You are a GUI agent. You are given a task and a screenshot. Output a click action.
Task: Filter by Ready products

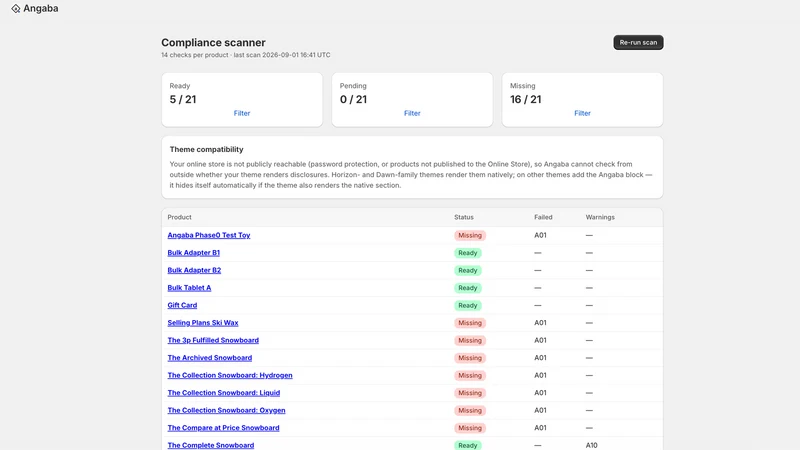[x=242, y=113]
